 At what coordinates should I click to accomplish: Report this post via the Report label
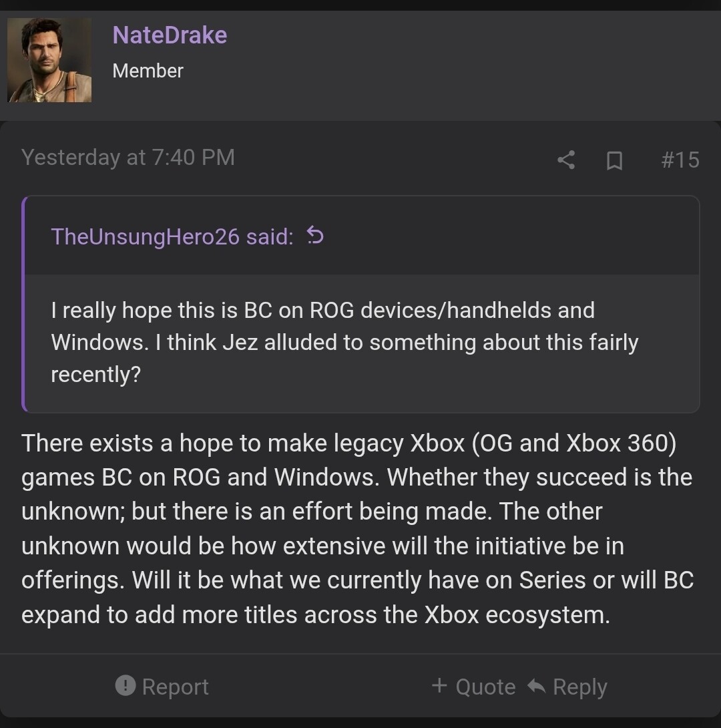175,687
